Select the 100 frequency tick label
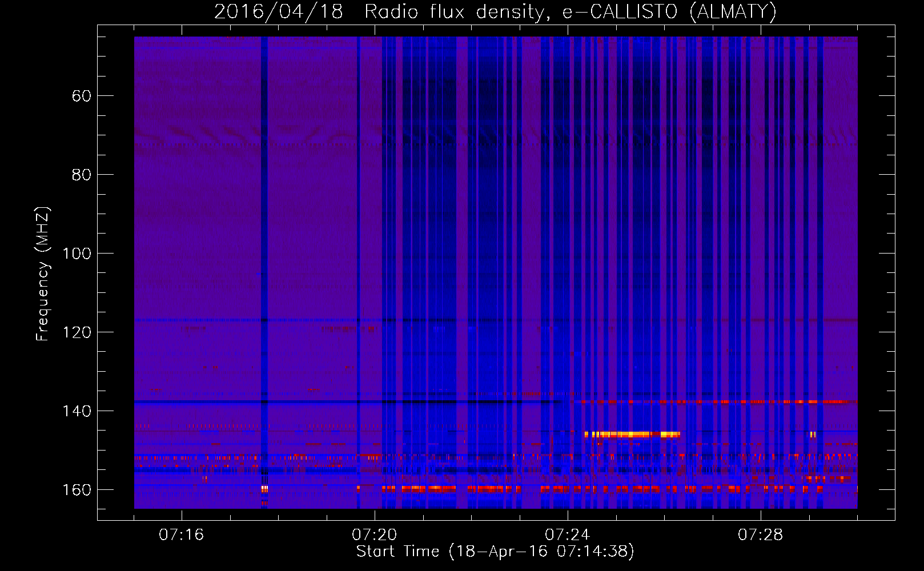Screen dimensions: 924x571 tap(77, 254)
